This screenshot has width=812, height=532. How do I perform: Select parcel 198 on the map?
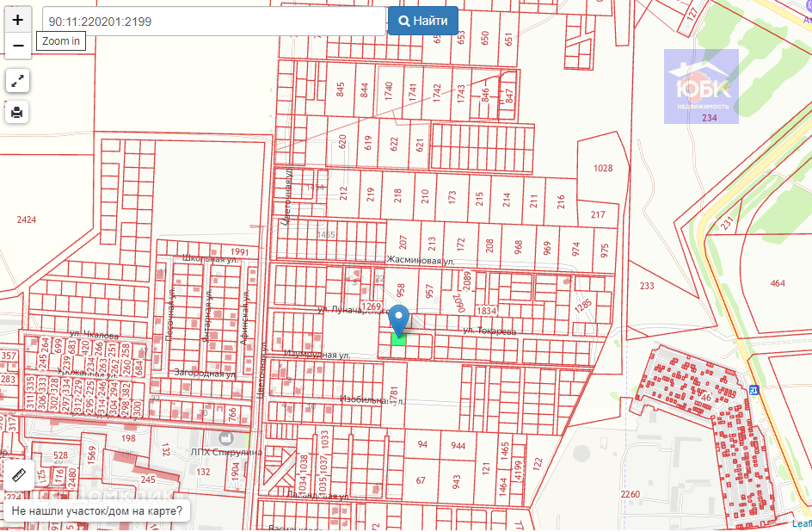[x=128, y=438]
